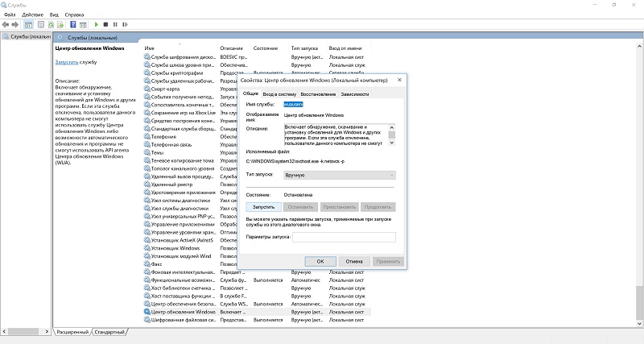Start the service with the green play icon
Viewport: 644px width, 344px height.
coord(96,25)
